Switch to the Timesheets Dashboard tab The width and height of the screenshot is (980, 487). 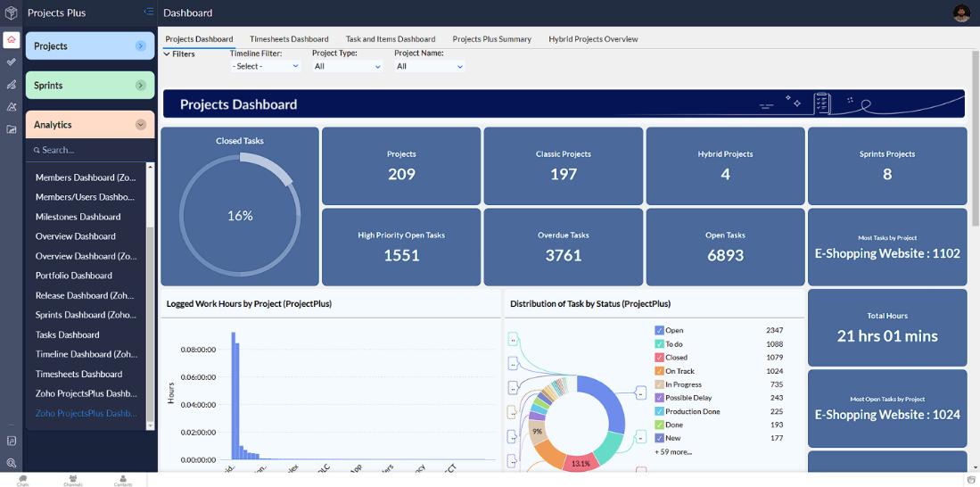pos(290,38)
